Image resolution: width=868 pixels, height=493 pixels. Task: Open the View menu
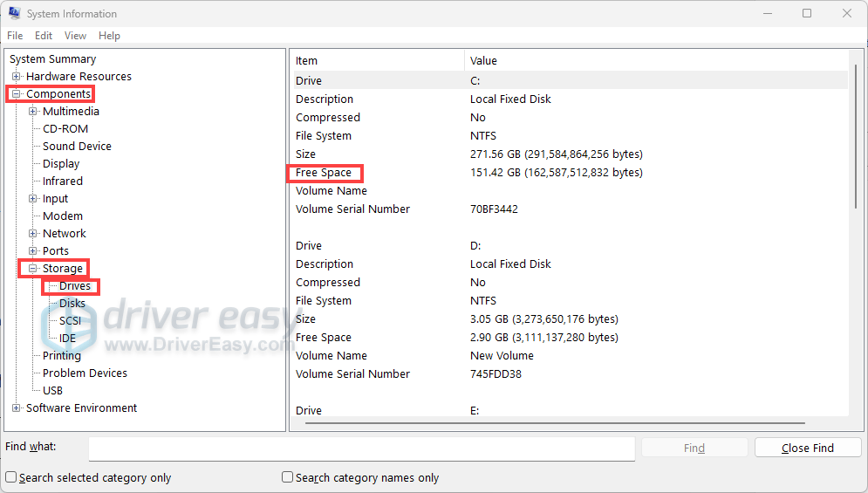point(76,36)
